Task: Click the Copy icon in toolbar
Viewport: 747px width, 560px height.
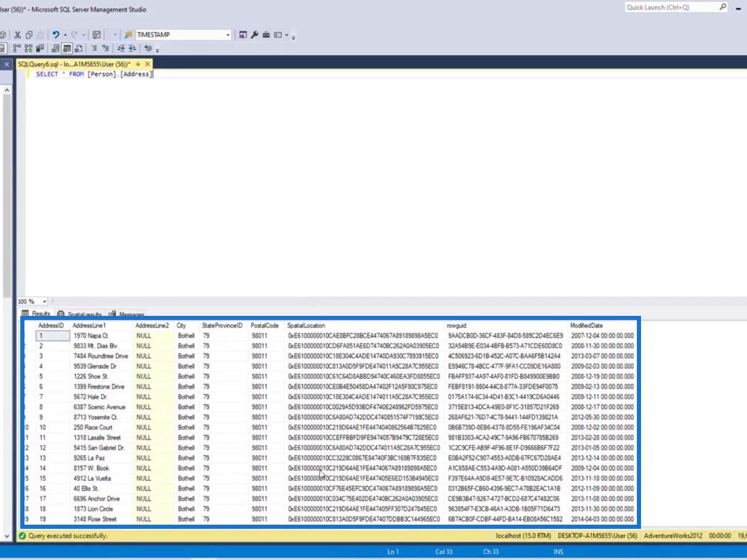Action: tap(29, 35)
